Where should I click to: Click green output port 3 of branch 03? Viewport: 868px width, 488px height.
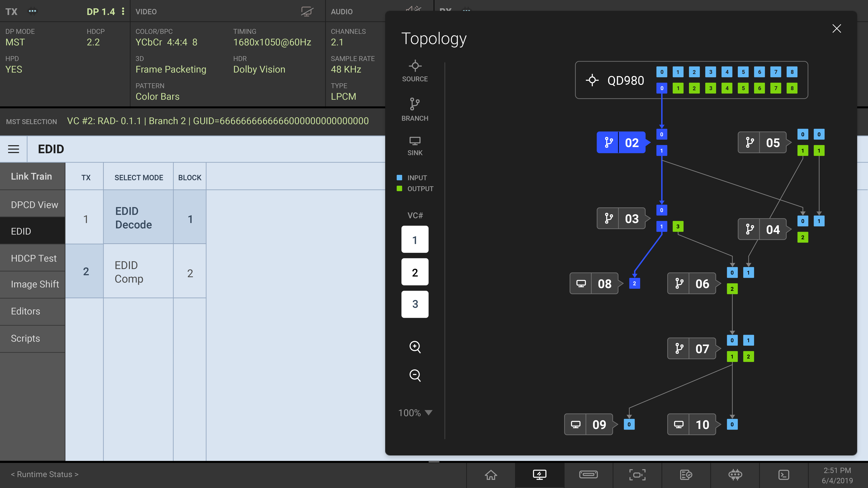[x=678, y=226]
